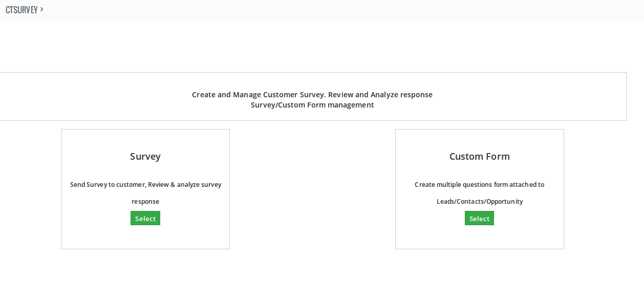Choose Select under the Survey card

coord(145,219)
